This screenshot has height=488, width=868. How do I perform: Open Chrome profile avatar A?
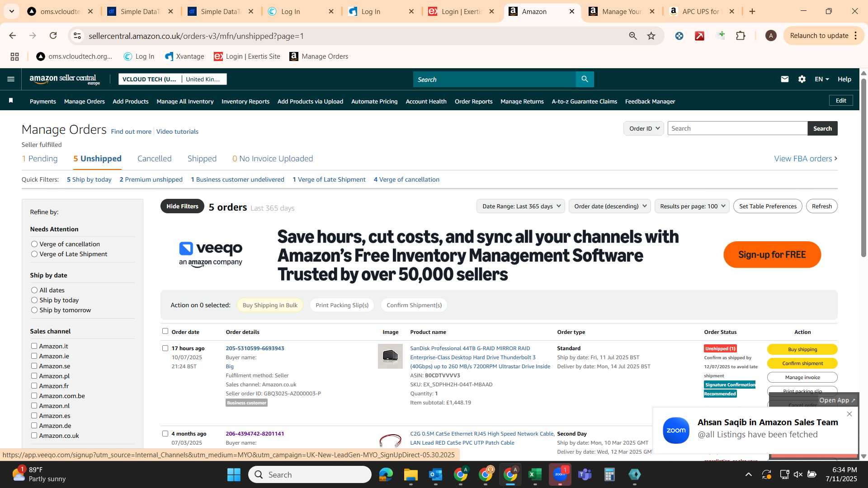771,36
